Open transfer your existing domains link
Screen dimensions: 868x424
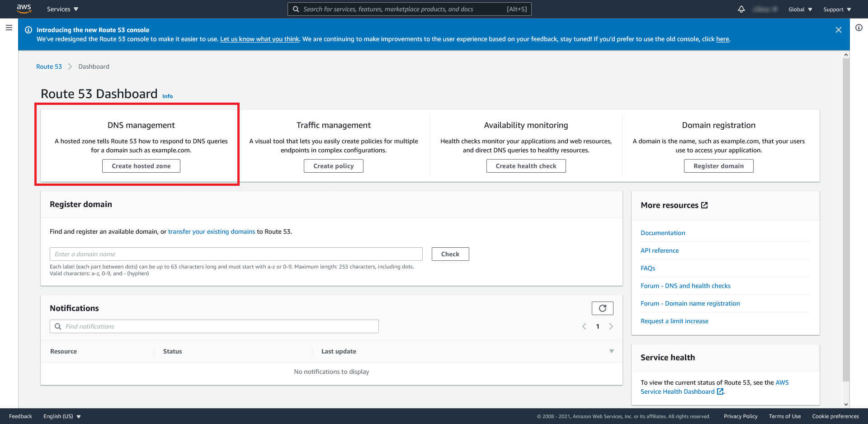pyautogui.click(x=212, y=231)
